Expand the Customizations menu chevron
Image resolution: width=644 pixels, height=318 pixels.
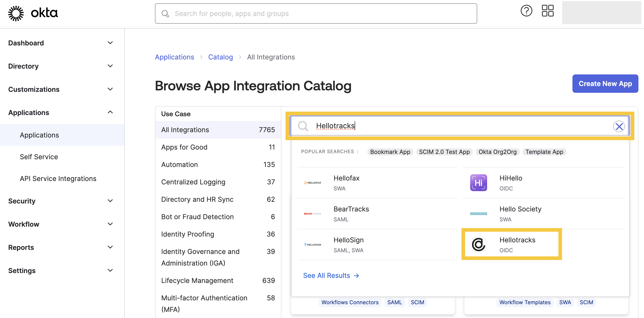pyautogui.click(x=110, y=89)
